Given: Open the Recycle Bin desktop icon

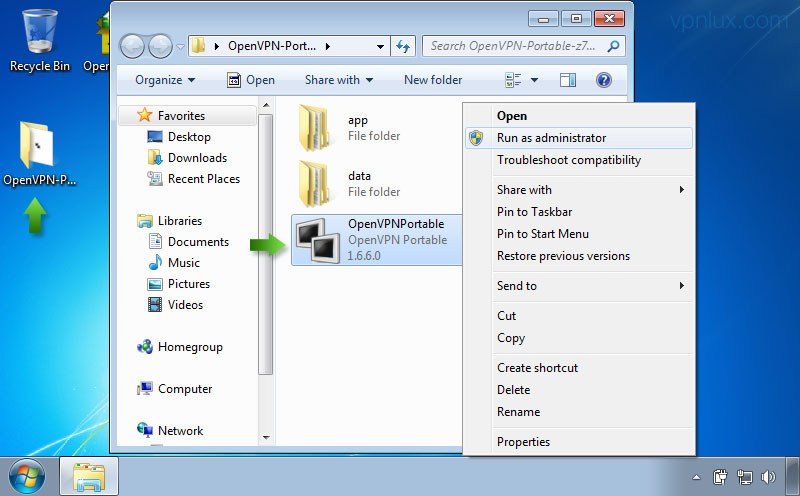Looking at the screenshot, I should pyautogui.click(x=39, y=41).
